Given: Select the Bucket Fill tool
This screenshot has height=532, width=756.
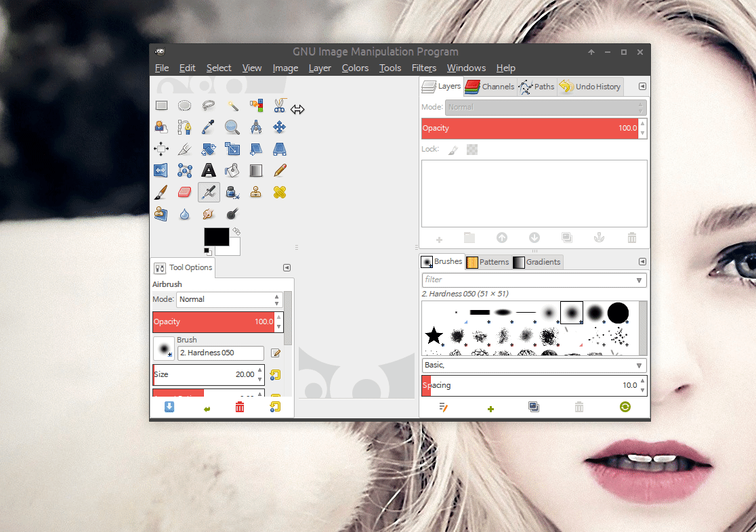Looking at the screenshot, I should click(x=232, y=171).
